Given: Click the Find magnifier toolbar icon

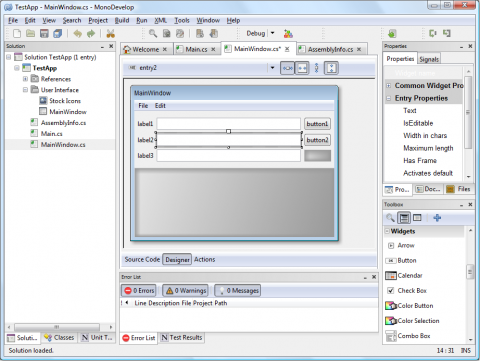Looking at the screenshot, I should tap(153, 33).
